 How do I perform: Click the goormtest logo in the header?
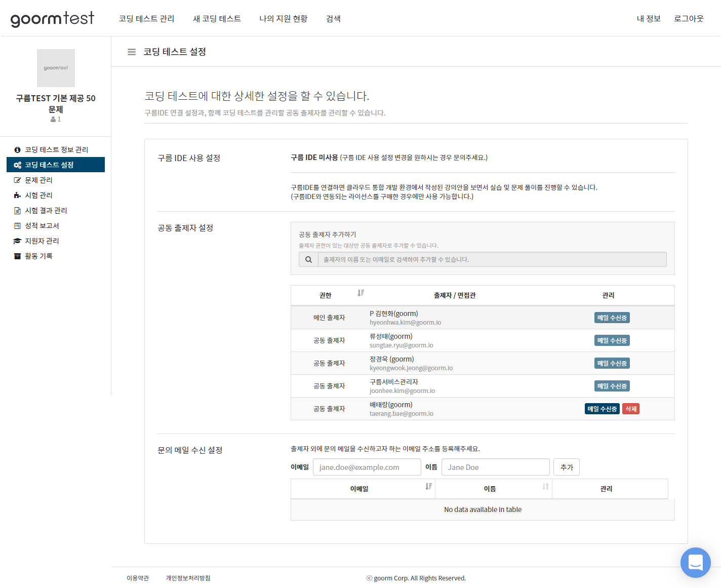[x=52, y=19]
